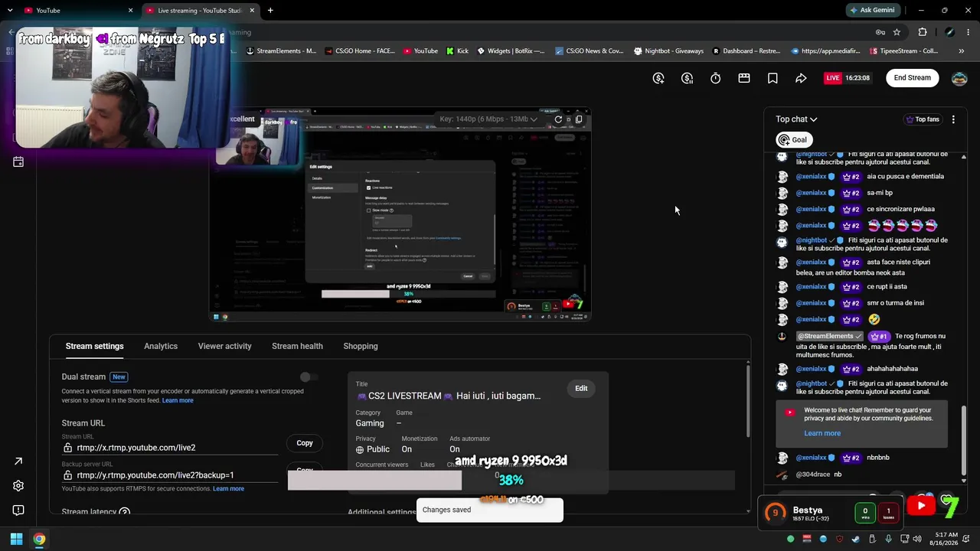Viewport: 980px width, 551px height.
Task: Click the sidebar external arrow icon
Action: tap(18, 461)
